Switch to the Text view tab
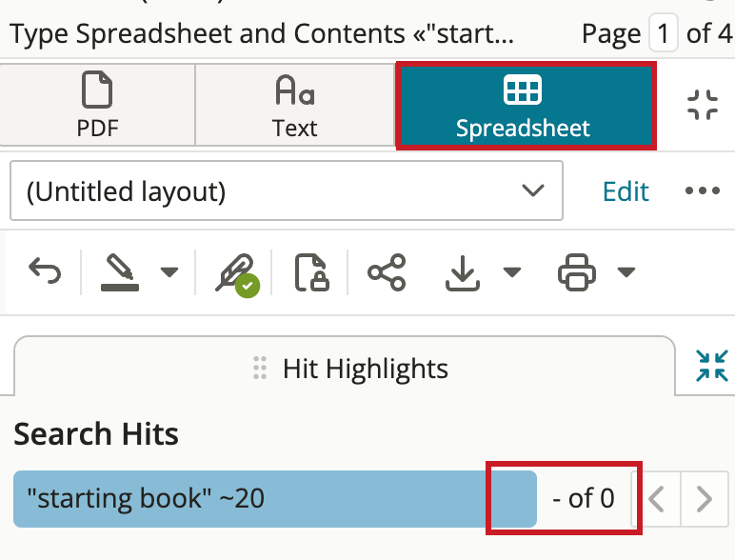 tap(295, 105)
